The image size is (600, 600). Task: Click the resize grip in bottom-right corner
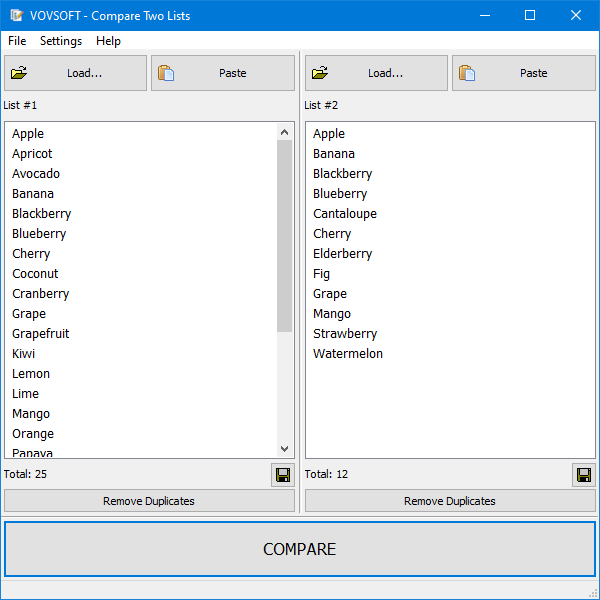[x=593, y=593]
